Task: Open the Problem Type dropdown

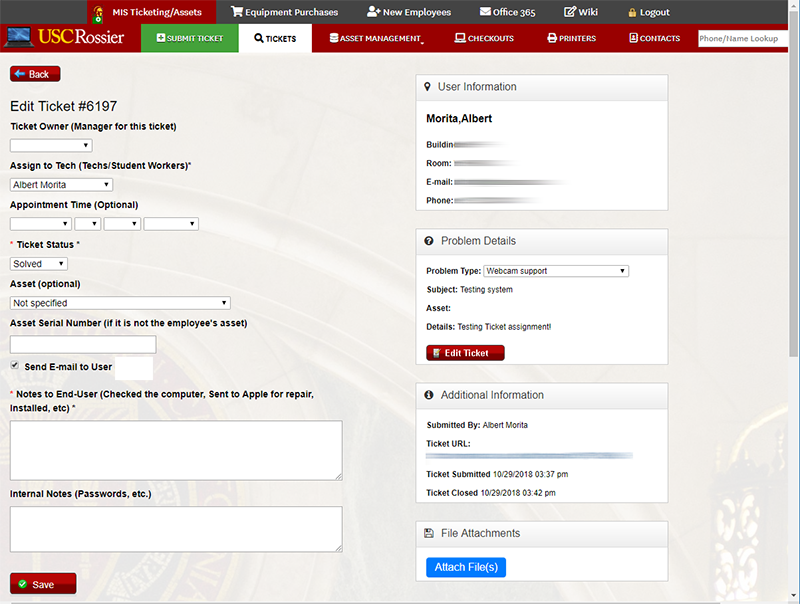Action: coord(556,271)
